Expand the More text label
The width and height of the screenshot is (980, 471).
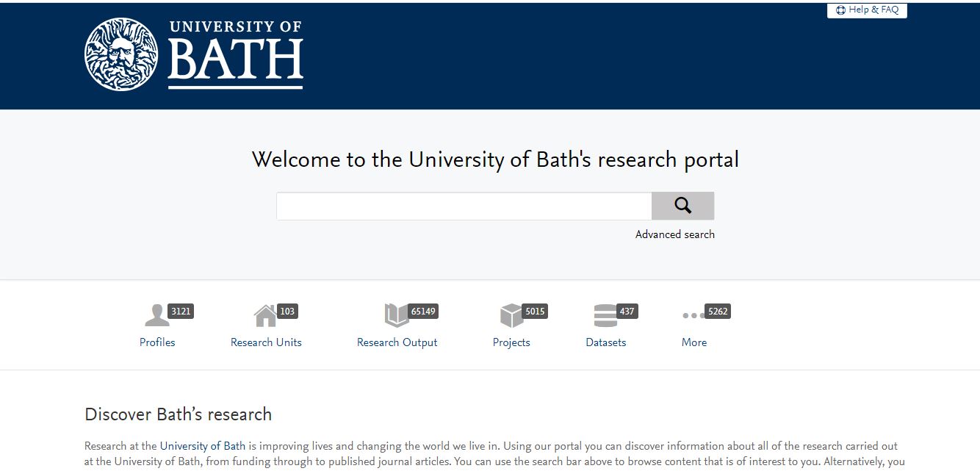[693, 342]
